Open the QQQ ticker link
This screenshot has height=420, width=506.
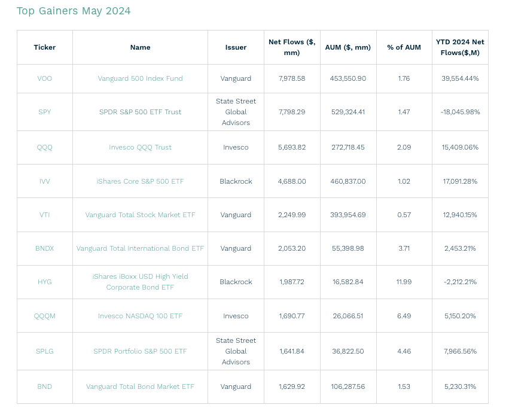pyautogui.click(x=44, y=147)
